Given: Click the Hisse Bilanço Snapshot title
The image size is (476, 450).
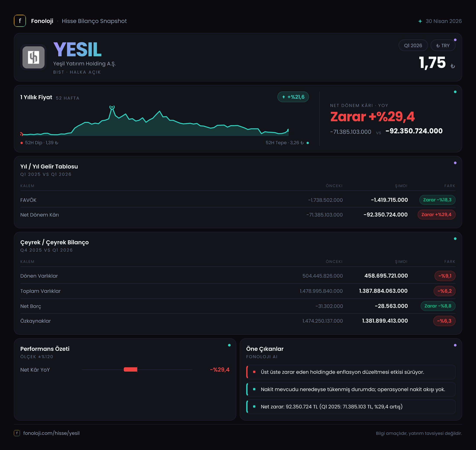Looking at the screenshot, I should click(x=94, y=21).
